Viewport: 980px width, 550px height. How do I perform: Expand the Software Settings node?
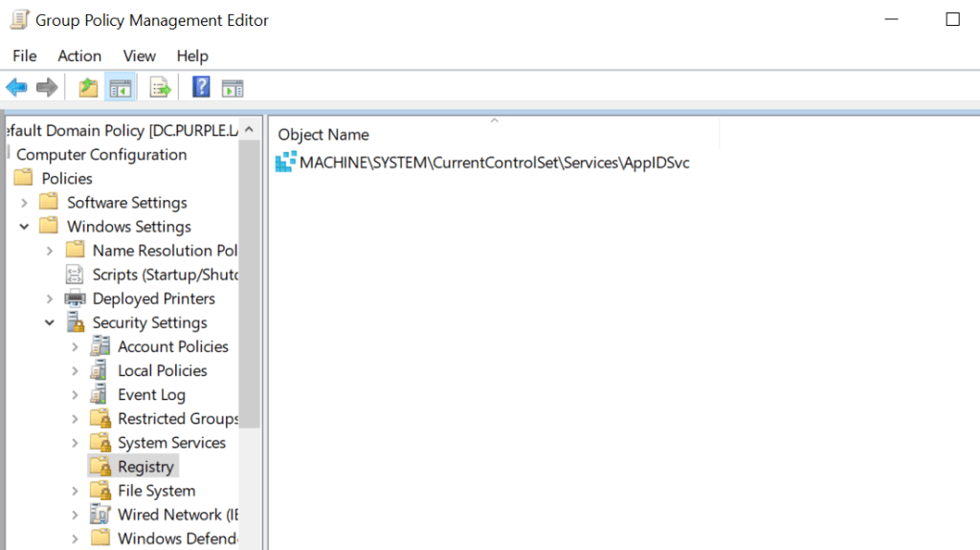pyautogui.click(x=24, y=203)
